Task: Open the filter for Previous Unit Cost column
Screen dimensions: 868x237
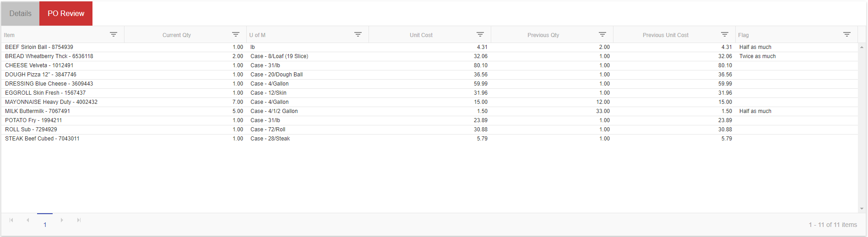Action: point(725,35)
